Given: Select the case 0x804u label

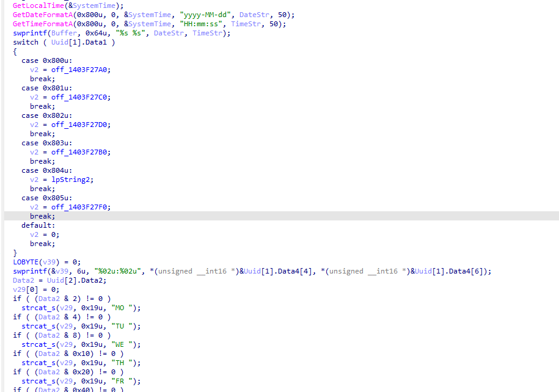Looking at the screenshot, I should coord(46,171).
